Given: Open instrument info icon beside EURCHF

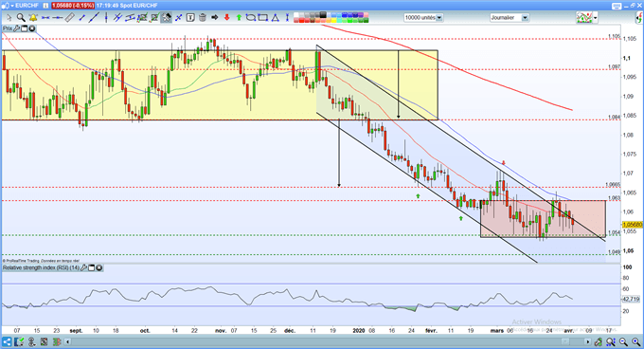Looking at the screenshot, I should pos(45,6).
